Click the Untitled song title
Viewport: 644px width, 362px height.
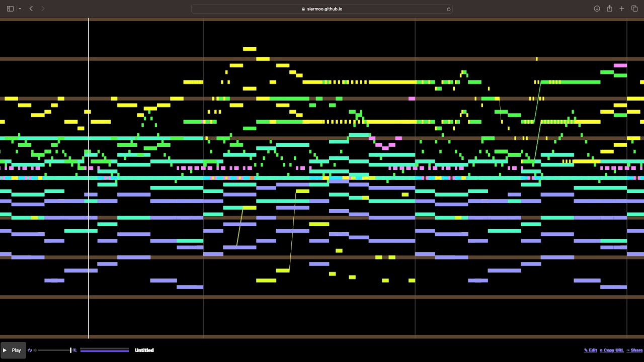point(144,350)
